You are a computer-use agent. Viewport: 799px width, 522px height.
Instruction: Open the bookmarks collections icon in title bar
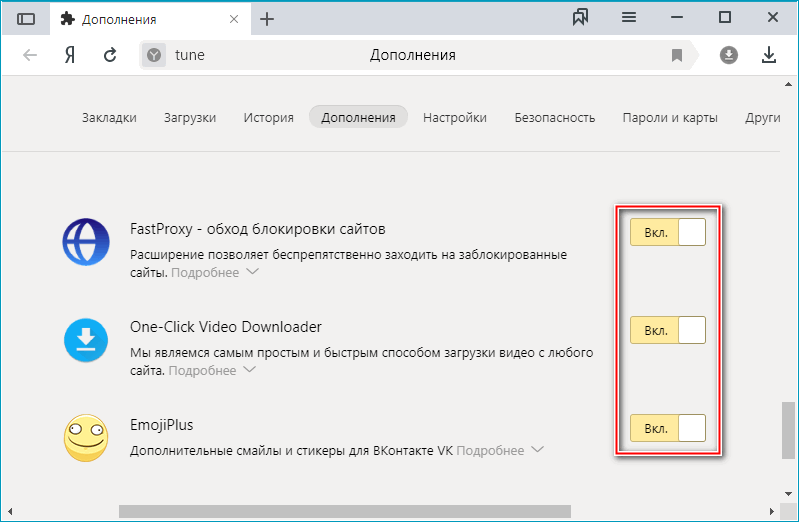click(581, 18)
